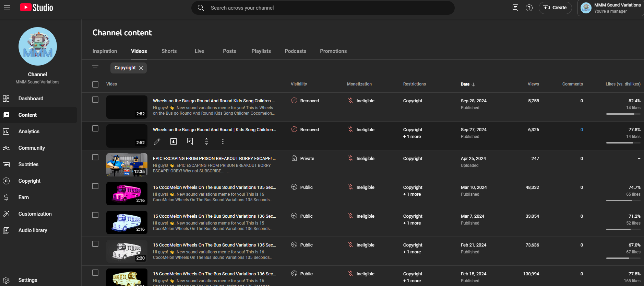This screenshot has height=286, width=644.
Task: Click the 74.7% likes ratio bar
Action: 623,201
